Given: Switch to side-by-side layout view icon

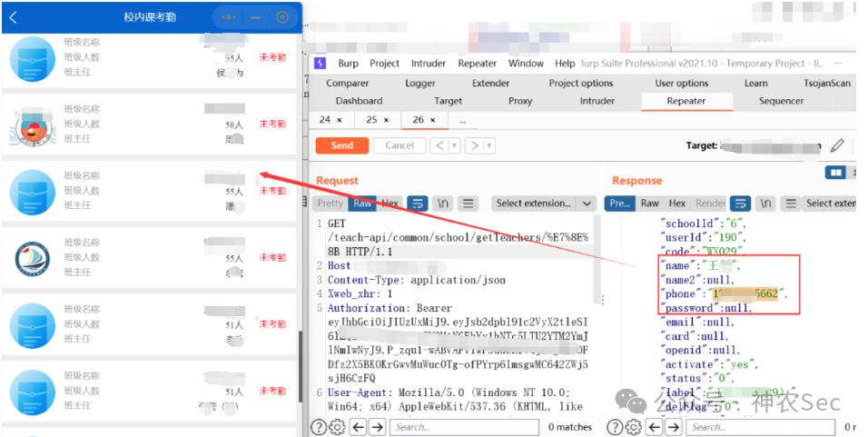Looking at the screenshot, I should pos(836,173).
